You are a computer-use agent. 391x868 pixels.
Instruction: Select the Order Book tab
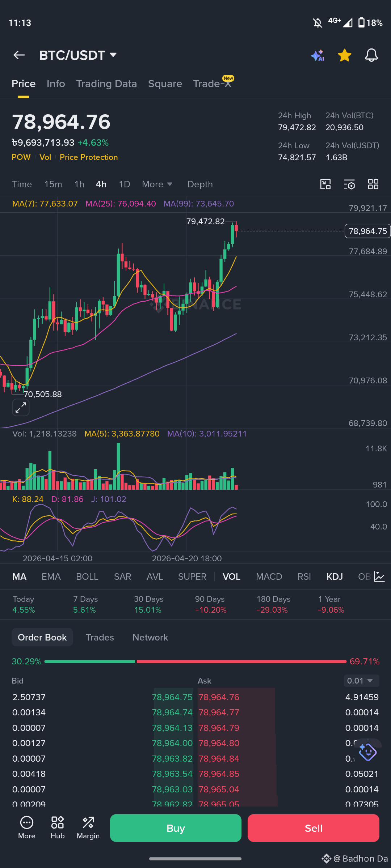point(42,637)
